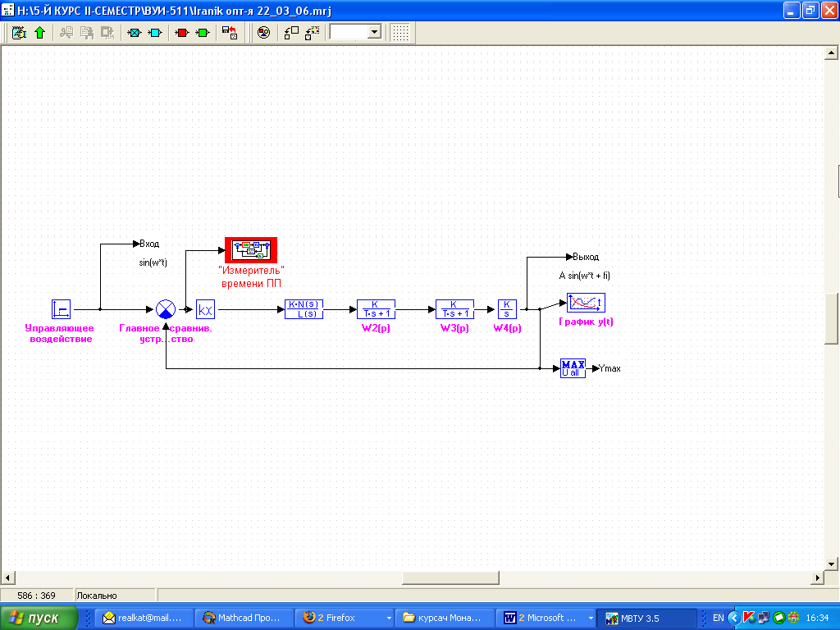The image size is (840, 630).
Task: Toggle the dotted grid button
Action: pyautogui.click(x=400, y=33)
